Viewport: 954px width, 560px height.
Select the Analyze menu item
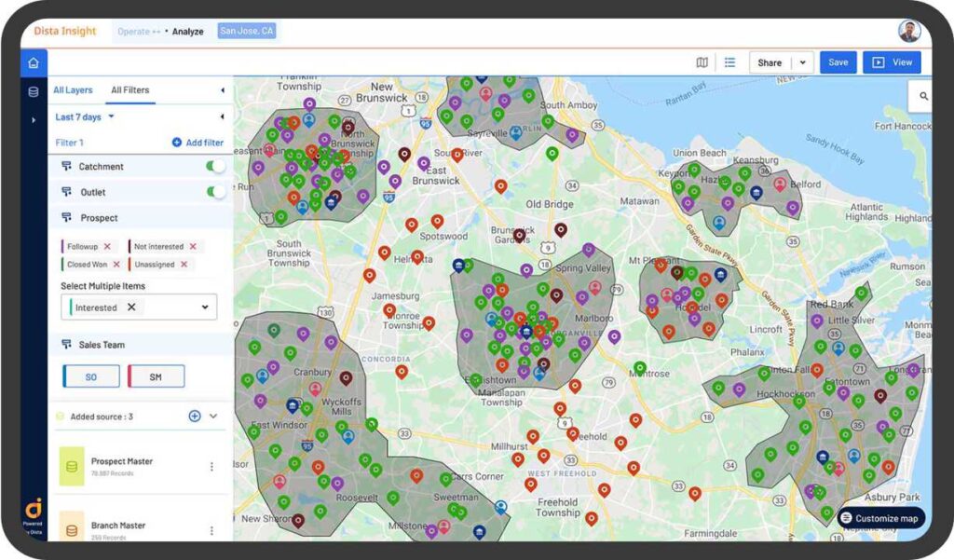click(x=187, y=31)
